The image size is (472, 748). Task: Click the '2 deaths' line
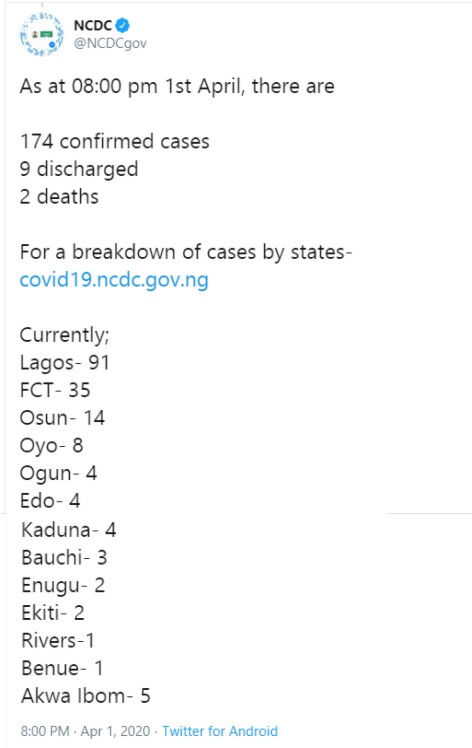click(x=59, y=197)
